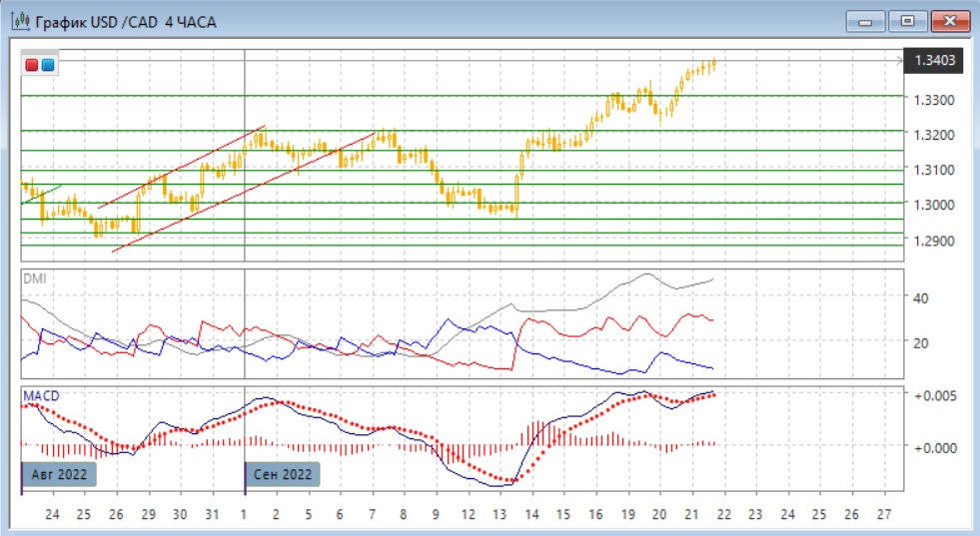Click the candlestick chart icon in title bar
The width and height of the screenshot is (980, 536).
point(20,21)
